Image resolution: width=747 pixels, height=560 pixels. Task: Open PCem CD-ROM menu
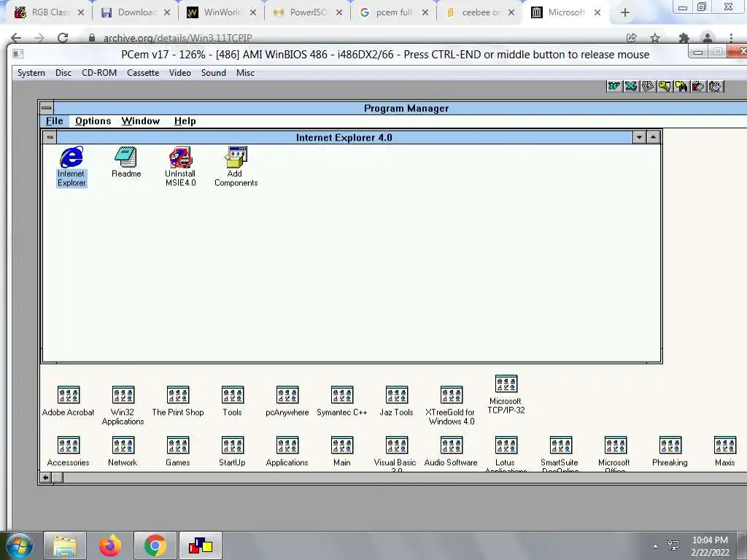coord(99,73)
